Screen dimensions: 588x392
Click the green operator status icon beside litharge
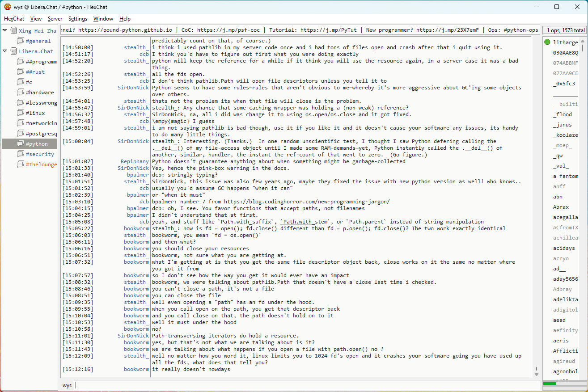coord(547,42)
